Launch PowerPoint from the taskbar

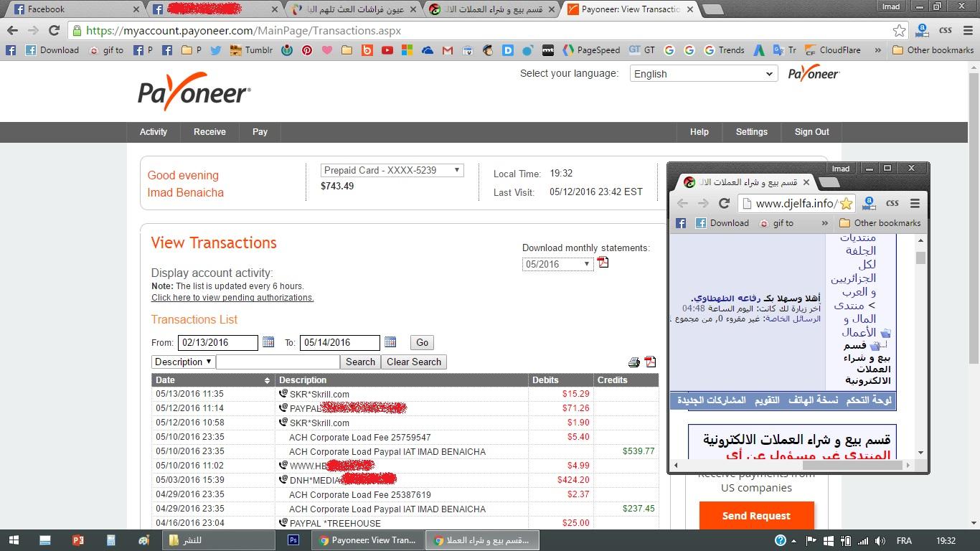(78, 540)
